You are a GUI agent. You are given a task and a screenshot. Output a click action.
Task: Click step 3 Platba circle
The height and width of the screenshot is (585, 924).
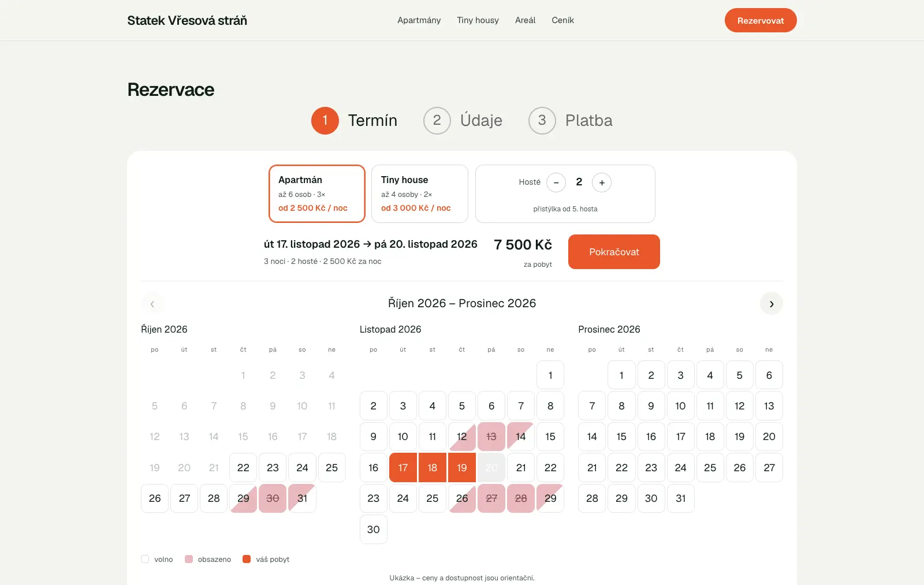coord(542,120)
